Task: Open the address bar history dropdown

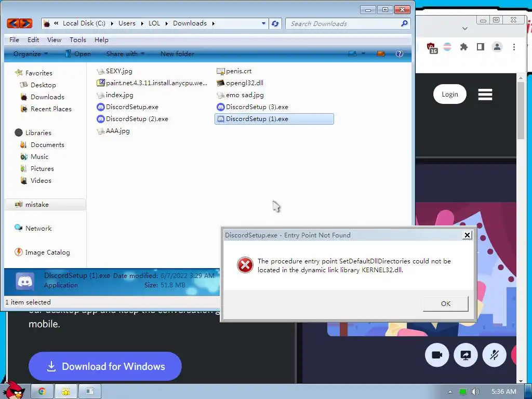Action: click(263, 23)
